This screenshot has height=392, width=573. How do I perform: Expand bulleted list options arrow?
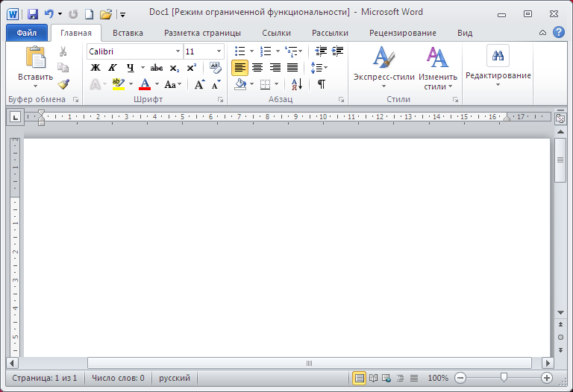[x=251, y=51]
